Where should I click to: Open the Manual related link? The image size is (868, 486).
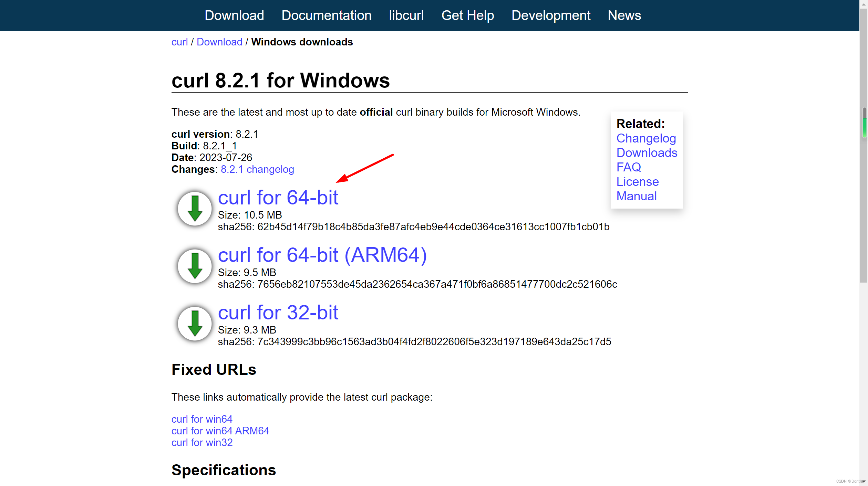pyautogui.click(x=636, y=196)
